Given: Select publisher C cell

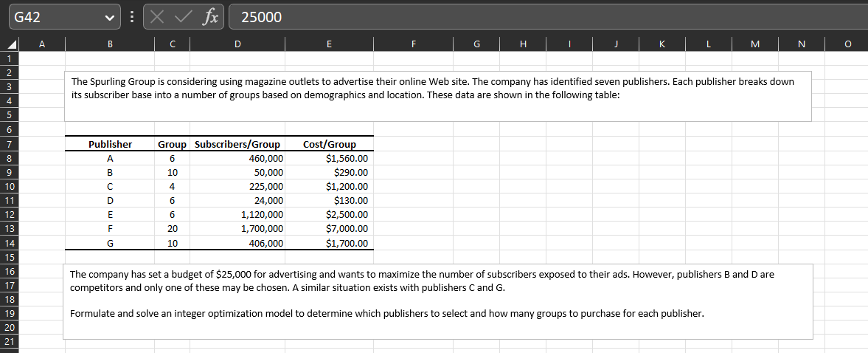Looking at the screenshot, I should tap(110, 186).
